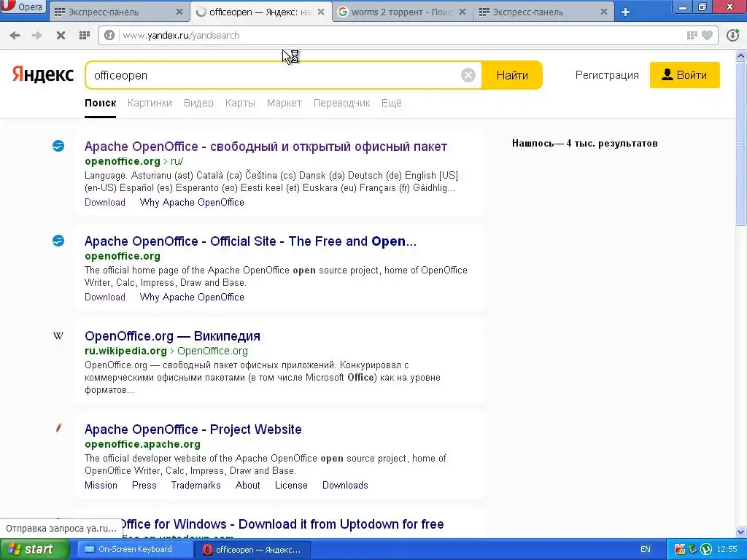The image size is (747, 560).
Task: Expand the Ещё services menu
Action: pyautogui.click(x=391, y=103)
